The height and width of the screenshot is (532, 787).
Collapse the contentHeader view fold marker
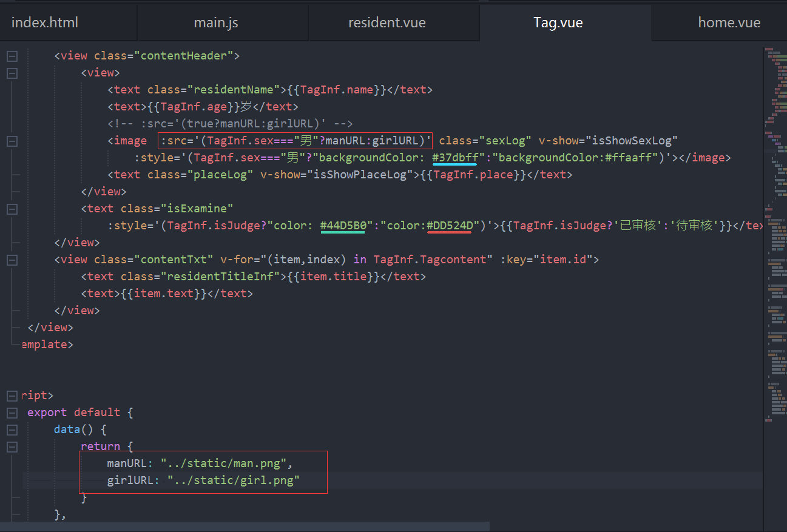pos(12,56)
